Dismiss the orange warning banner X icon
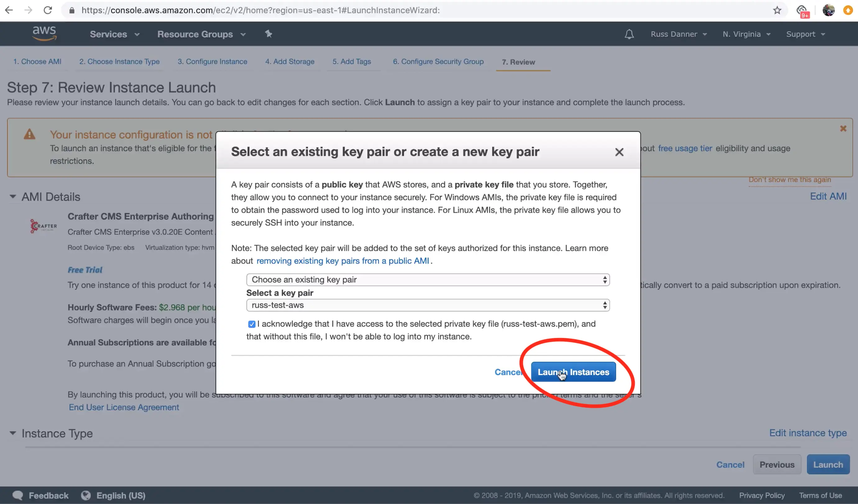The height and width of the screenshot is (504, 858). tap(843, 129)
